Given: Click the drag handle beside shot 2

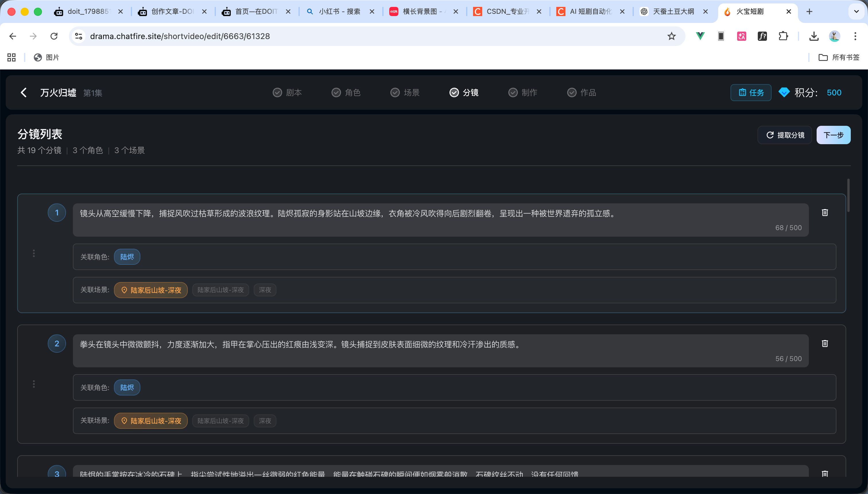Looking at the screenshot, I should coord(34,384).
